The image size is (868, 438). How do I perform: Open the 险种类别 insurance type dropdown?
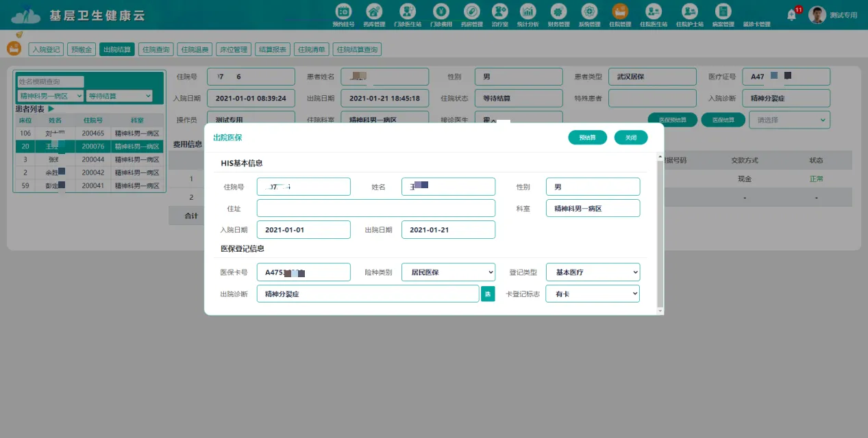(448, 272)
